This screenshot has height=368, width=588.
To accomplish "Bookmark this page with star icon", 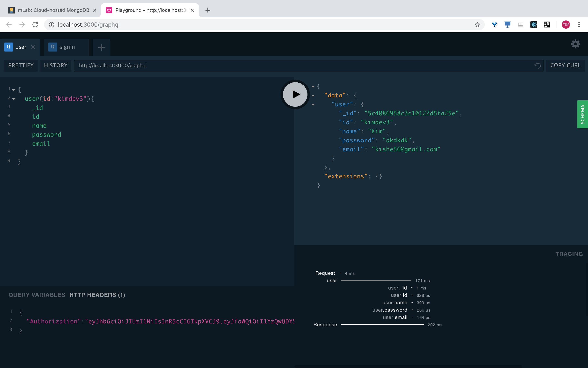I will [477, 25].
